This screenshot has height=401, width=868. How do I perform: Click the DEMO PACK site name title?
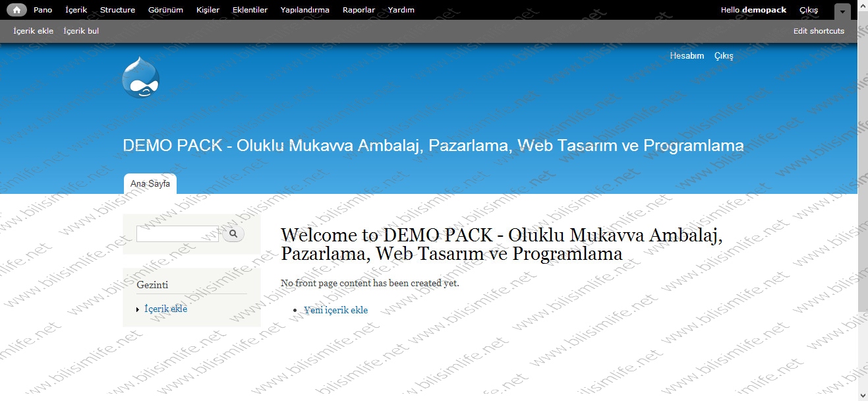point(433,146)
